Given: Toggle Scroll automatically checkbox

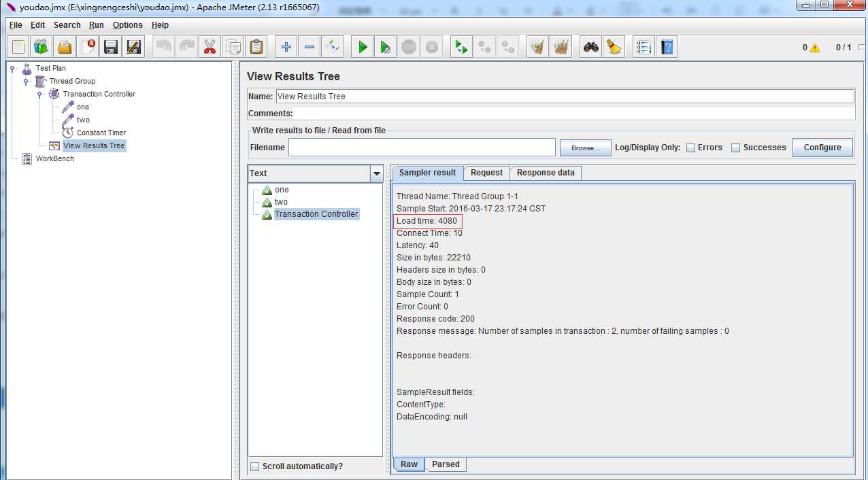Looking at the screenshot, I should click(x=254, y=466).
